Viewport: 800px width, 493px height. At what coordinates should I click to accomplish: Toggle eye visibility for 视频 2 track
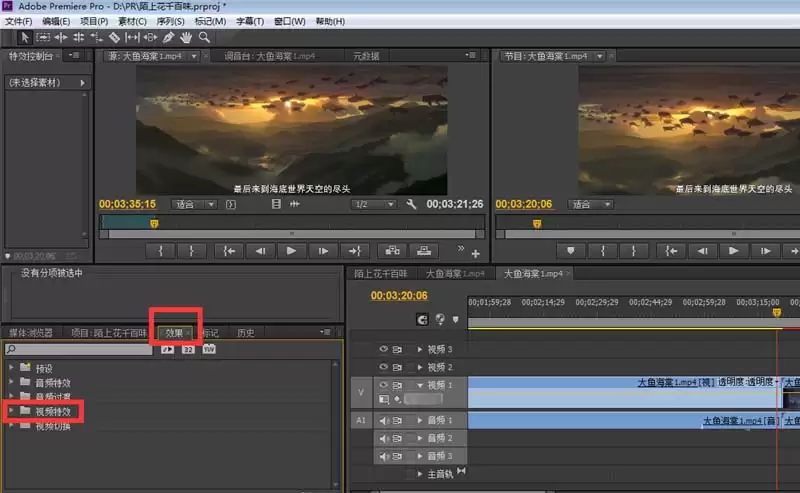(382, 367)
